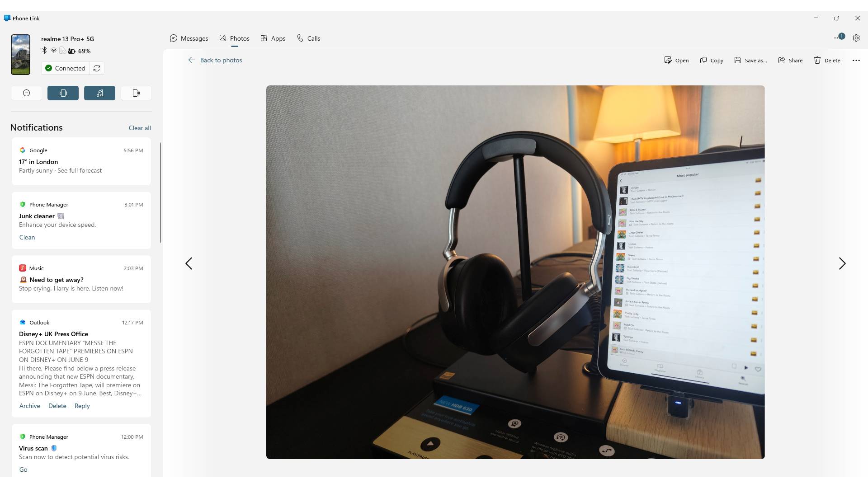Open the phone screen thumbnail
Screen dimensions: 868x488
(20, 55)
